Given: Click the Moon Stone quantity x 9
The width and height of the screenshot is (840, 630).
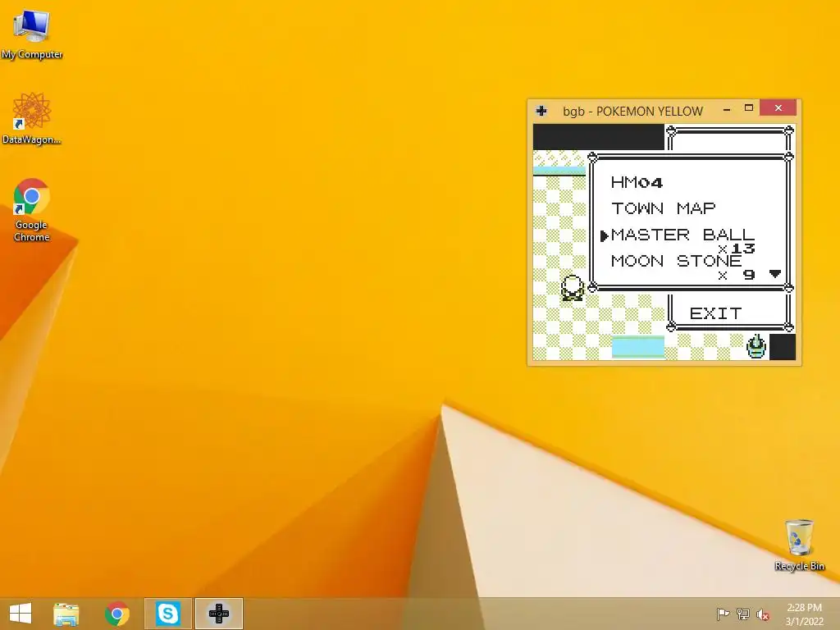Looking at the screenshot, I should coord(736,276).
